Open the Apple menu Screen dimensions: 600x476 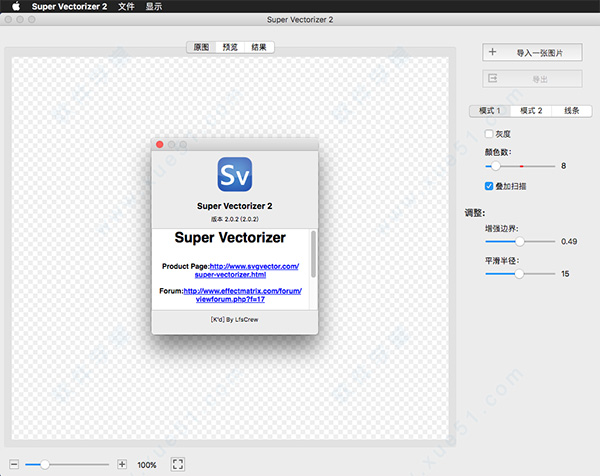coord(16,6)
